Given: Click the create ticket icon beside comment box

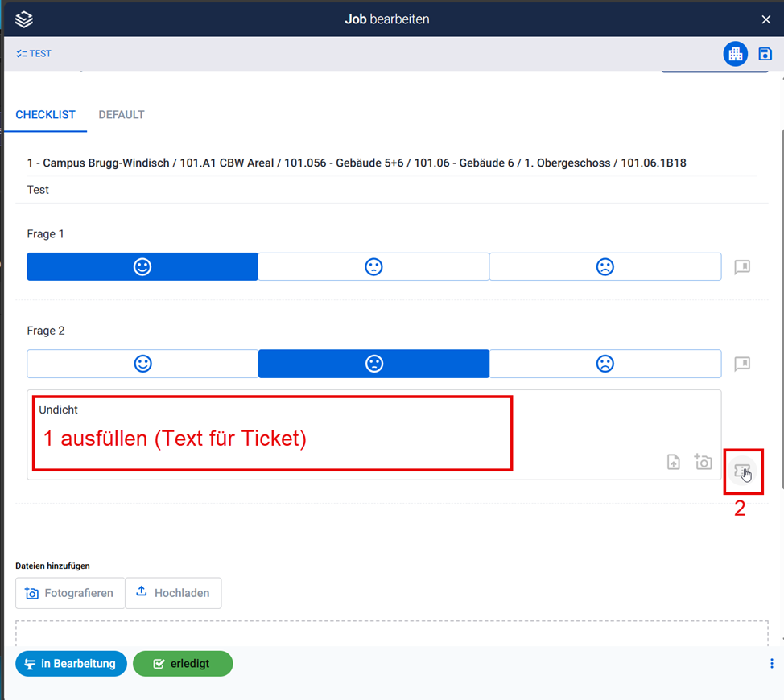Looking at the screenshot, I should click(742, 470).
